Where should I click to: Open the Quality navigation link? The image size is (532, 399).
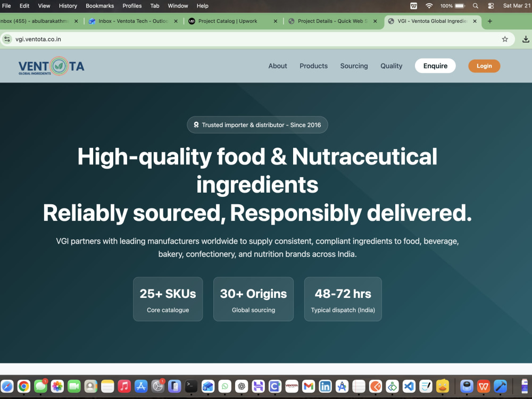tap(391, 66)
